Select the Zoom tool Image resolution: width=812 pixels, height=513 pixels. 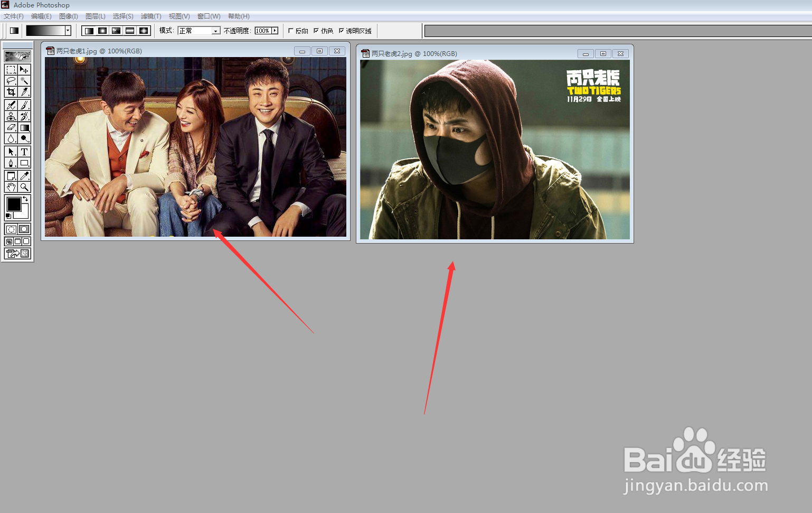click(x=24, y=187)
